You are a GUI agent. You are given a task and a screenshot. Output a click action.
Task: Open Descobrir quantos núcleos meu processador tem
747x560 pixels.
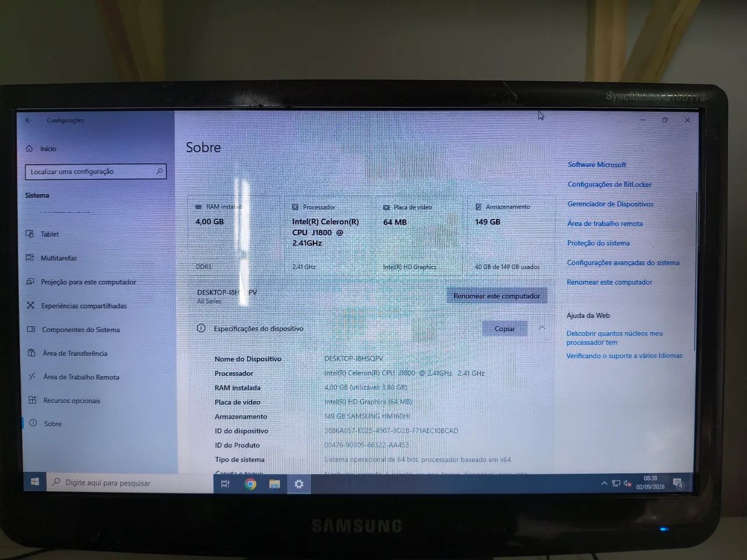614,338
